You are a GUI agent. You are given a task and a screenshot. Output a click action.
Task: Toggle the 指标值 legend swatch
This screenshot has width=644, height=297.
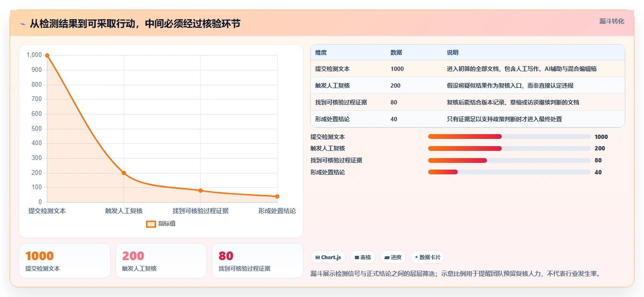[x=151, y=224]
